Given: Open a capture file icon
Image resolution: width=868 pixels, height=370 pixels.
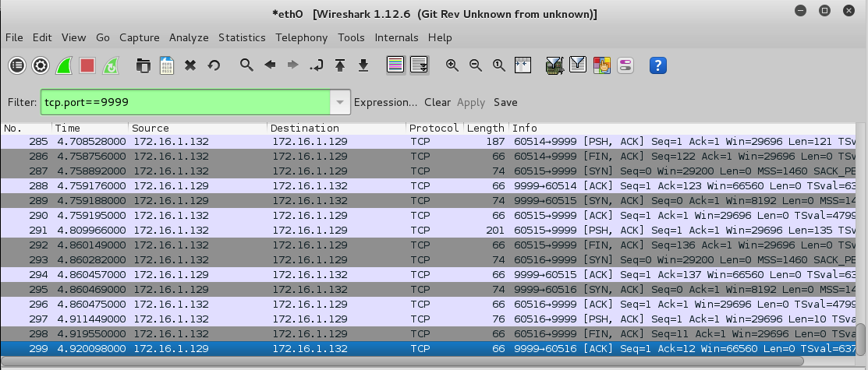Looking at the screenshot, I should click(143, 65).
